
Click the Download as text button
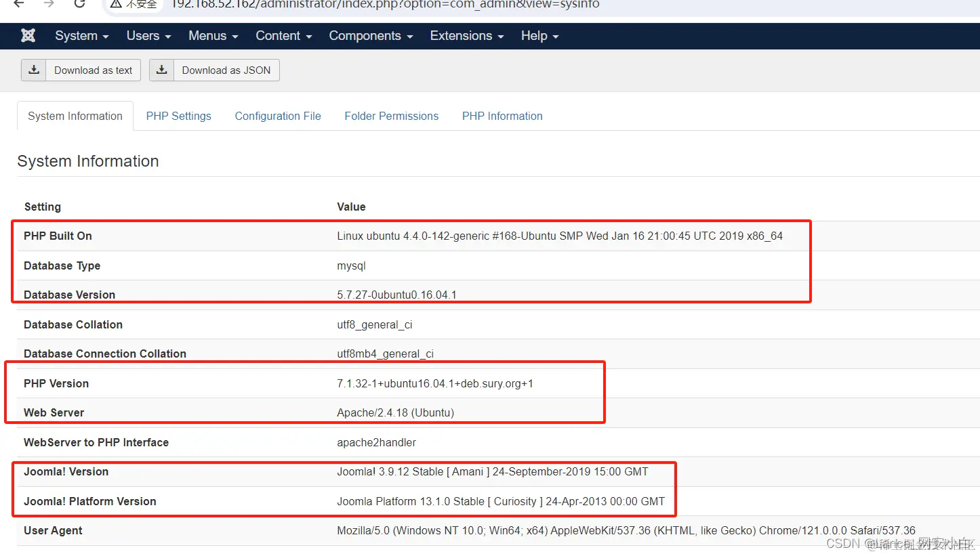tap(81, 70)
